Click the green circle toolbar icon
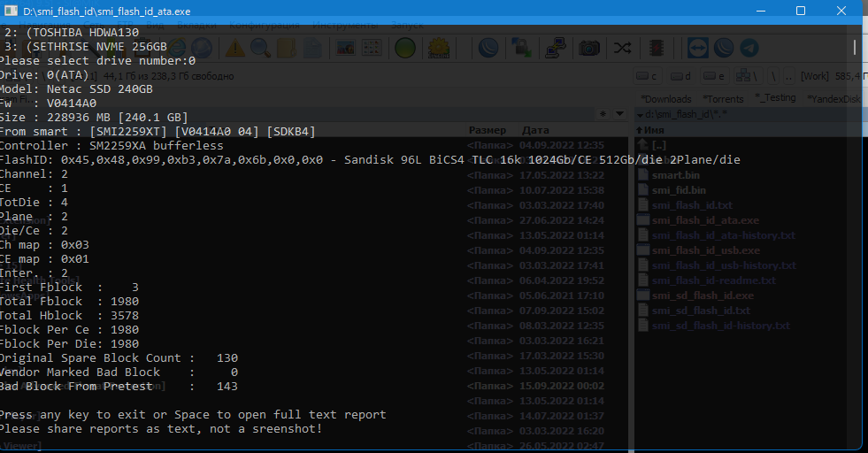Screen dimensions: 868x453 tap(405, 48)
